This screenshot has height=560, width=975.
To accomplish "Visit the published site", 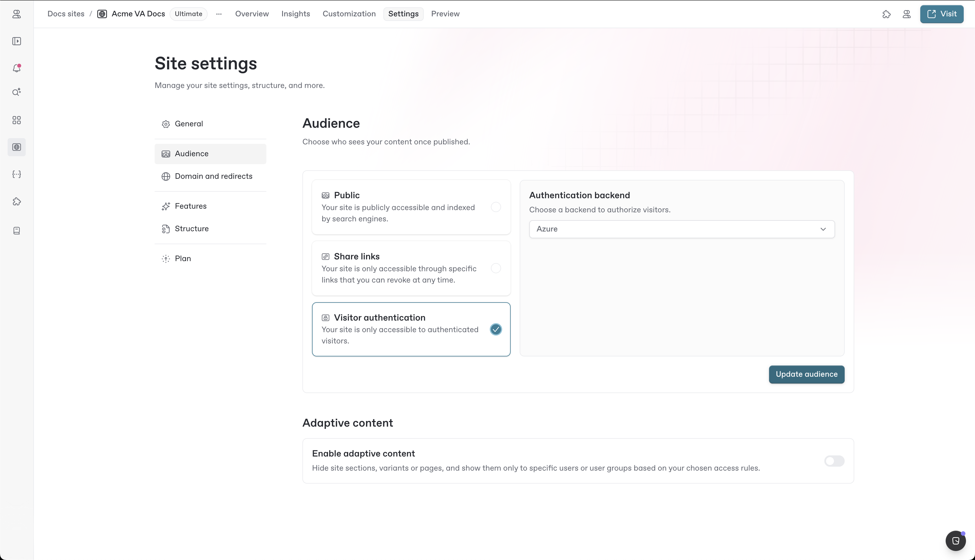I will (x=941, y=14).
